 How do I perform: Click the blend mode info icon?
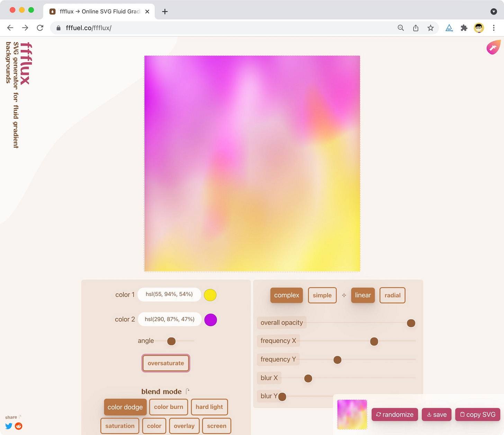(x=188, y=391)
